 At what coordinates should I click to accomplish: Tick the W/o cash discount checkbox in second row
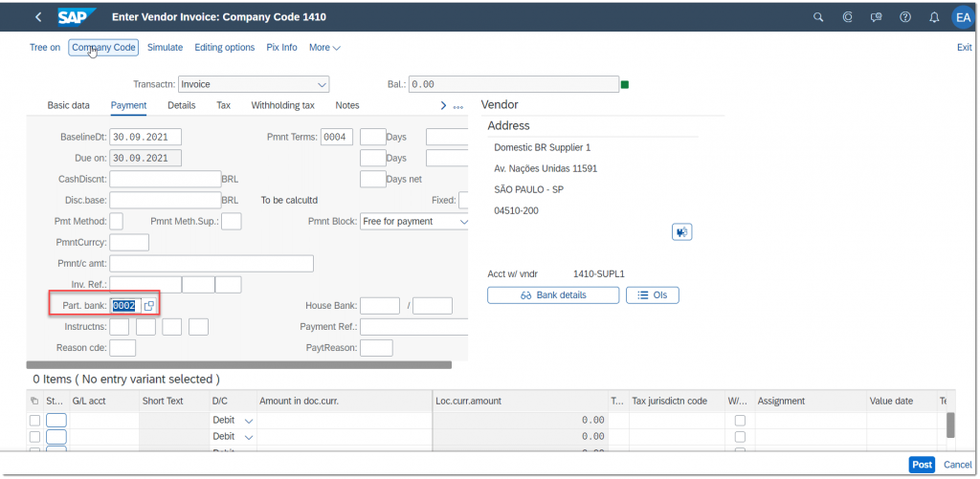[x=740, y=437]
